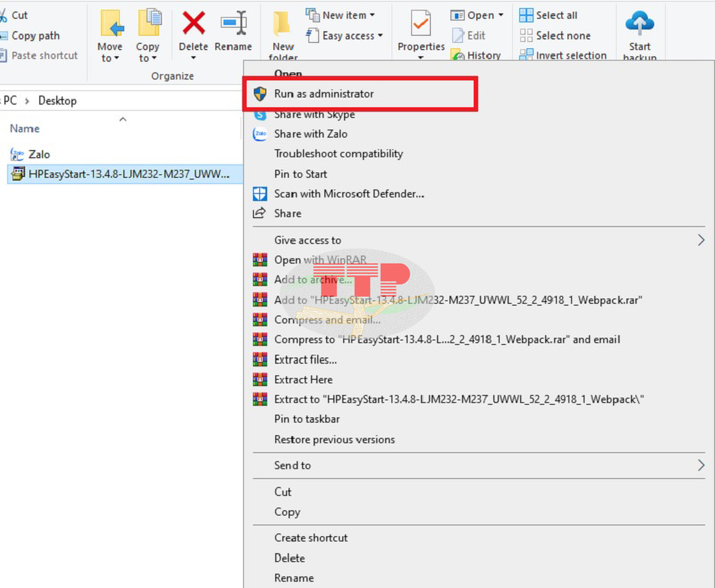Expand the Move to dropdown arrow
Screen dimensions: 715x588
[x=116, y=58]
